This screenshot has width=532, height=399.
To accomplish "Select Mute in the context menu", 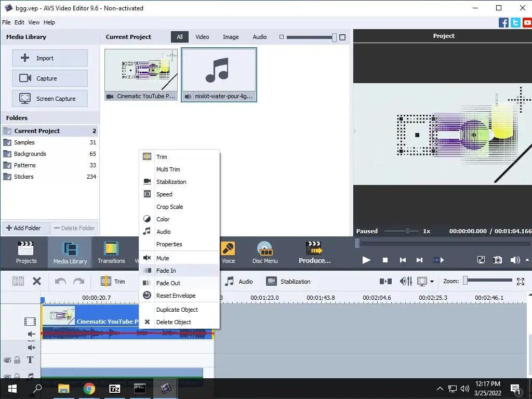I will [179, 258].
